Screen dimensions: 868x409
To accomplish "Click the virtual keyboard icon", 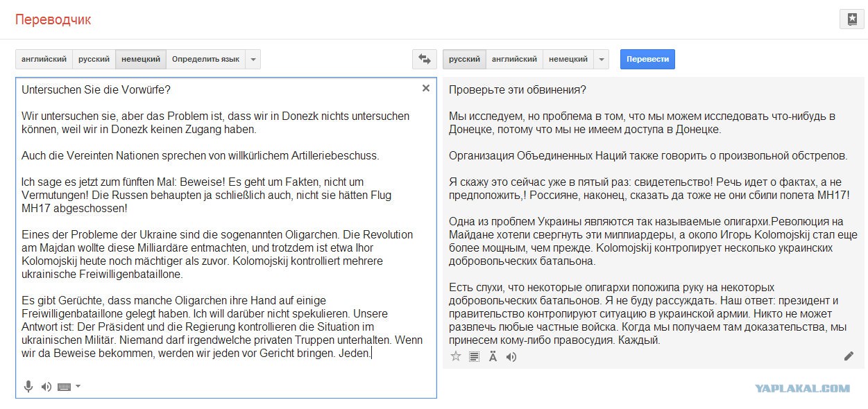I will [65, 387].
